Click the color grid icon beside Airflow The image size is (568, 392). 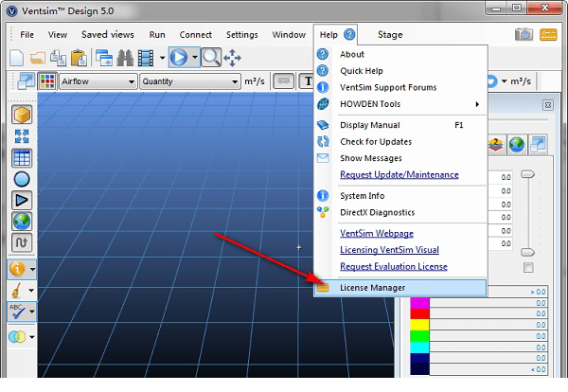47,81
